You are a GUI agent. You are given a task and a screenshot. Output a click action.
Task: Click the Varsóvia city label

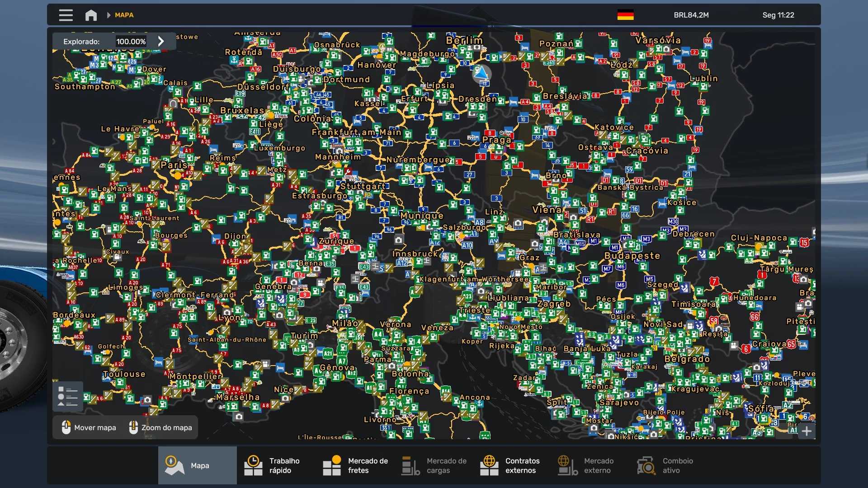[x=658, y=40]
